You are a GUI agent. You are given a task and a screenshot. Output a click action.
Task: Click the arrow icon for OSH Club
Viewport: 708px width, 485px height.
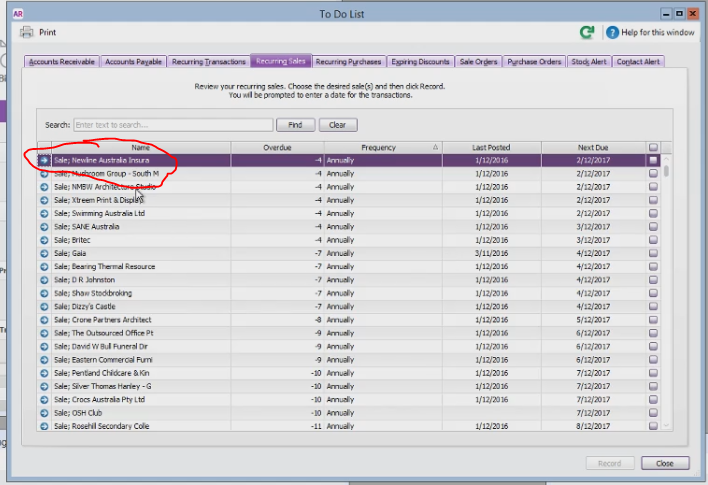(x=44, y=413)
